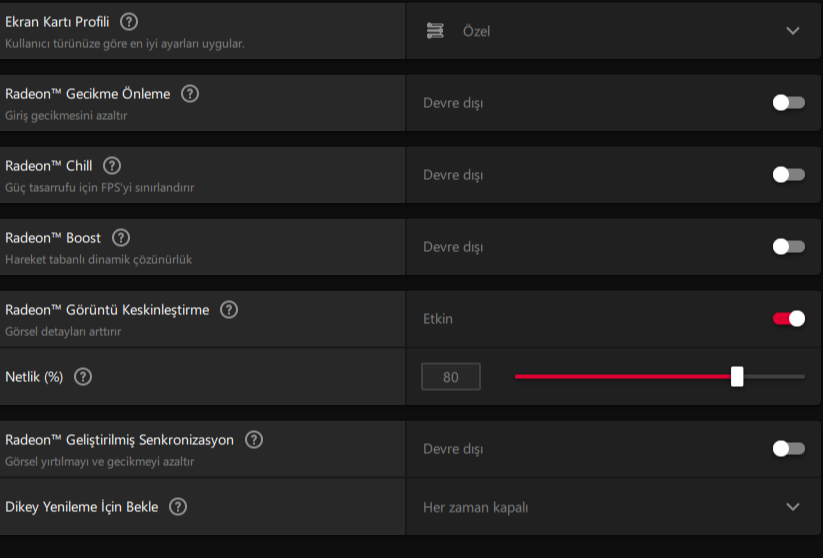
Task: Enable Radeon Gecikme Önleme toggle
Action: tap(788, 103)
